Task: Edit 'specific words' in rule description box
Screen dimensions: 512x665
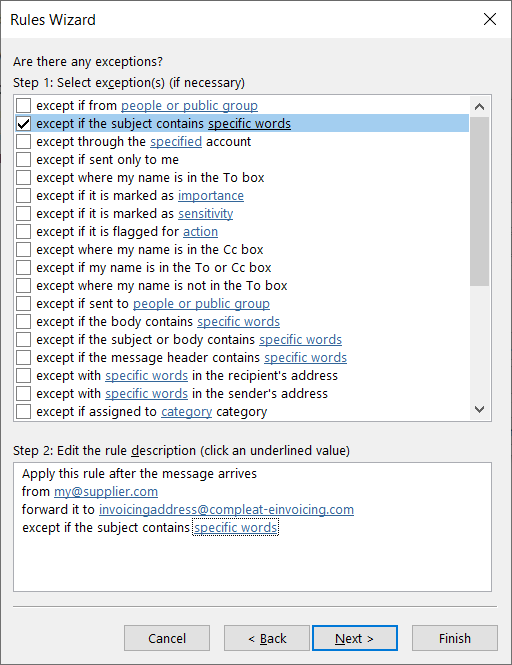Action: [x=235, y=528]
